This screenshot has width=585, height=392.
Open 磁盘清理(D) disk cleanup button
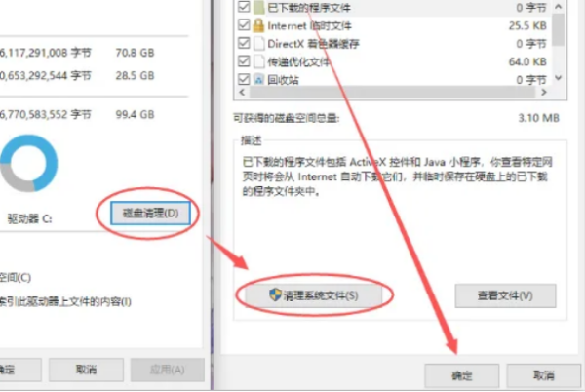[x=150, y=213]
